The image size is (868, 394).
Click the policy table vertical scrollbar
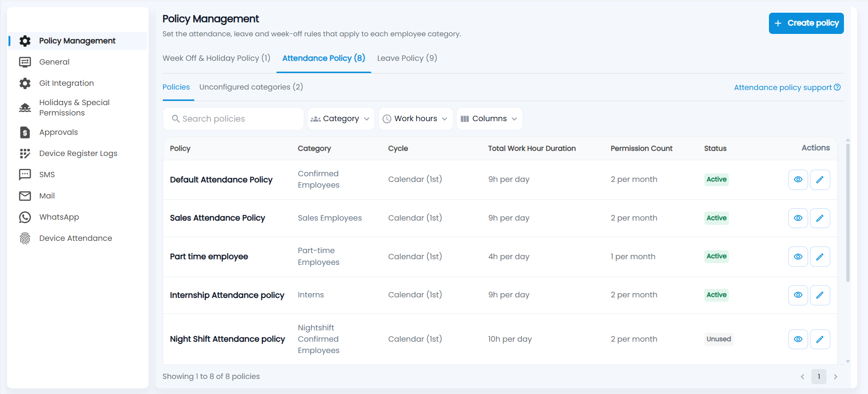(x=848, y=213)
